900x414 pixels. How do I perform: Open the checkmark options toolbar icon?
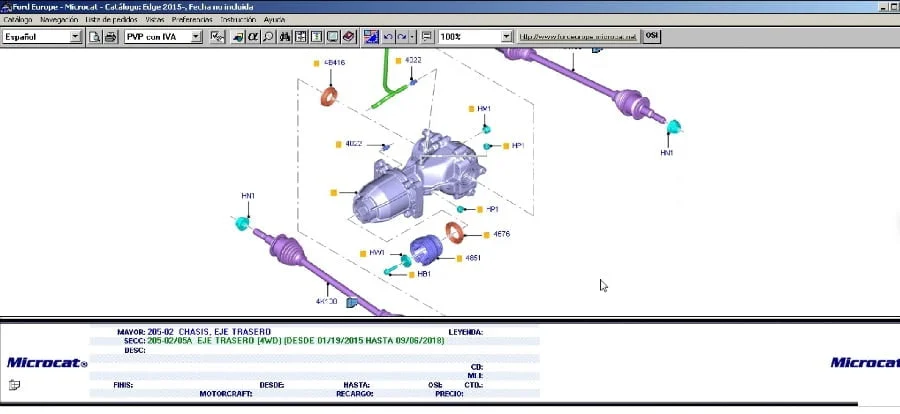coord(218,37)
